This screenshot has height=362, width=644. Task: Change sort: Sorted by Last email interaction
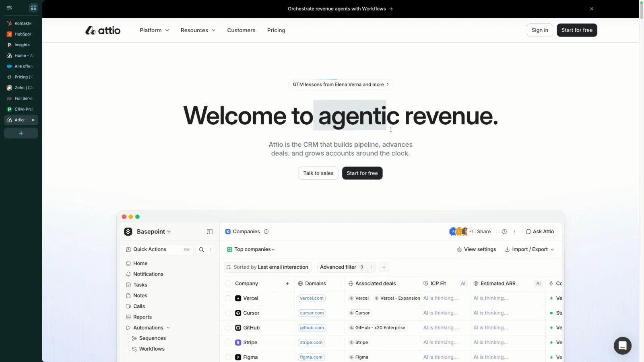pyautogui.click(x=268, y=267)
